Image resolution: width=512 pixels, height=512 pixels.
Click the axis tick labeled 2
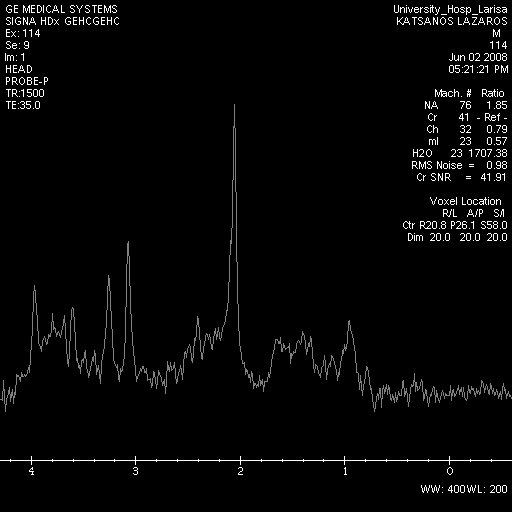coord(240,471)
